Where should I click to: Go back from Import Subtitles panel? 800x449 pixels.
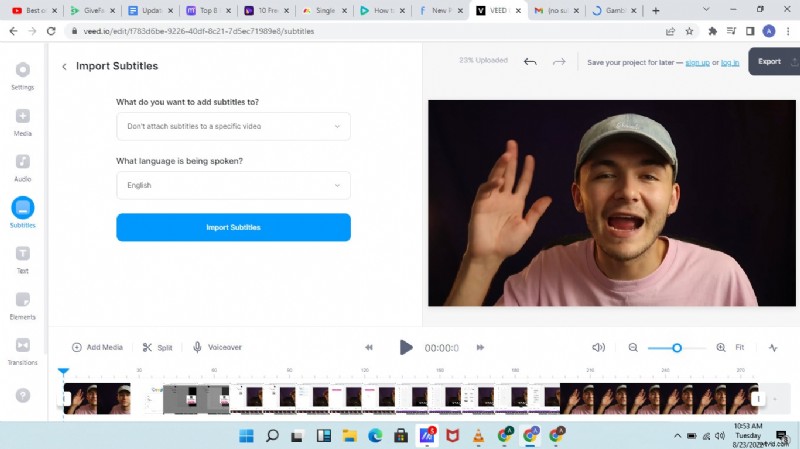click(65, 66)
